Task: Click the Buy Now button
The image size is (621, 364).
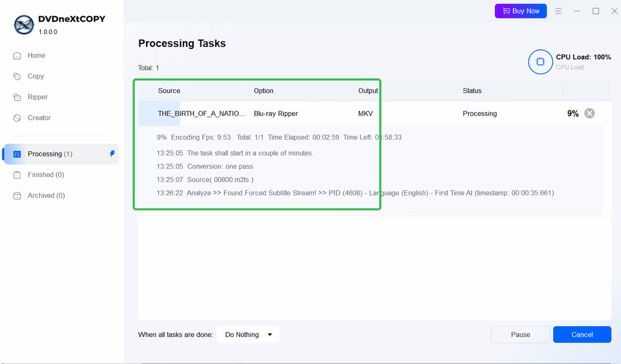Action: 521,11
